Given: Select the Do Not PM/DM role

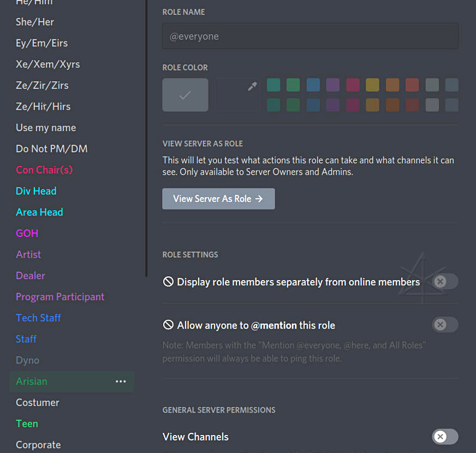Looking at the screenshot, I should click(x=52, y=148).
